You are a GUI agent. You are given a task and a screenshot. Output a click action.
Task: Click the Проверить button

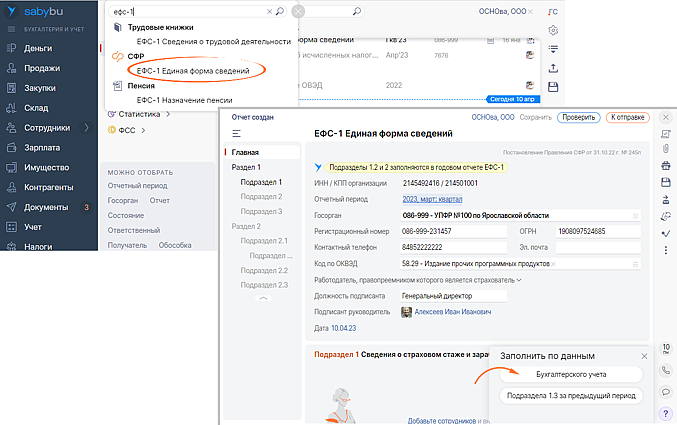(x=577, y=117)
